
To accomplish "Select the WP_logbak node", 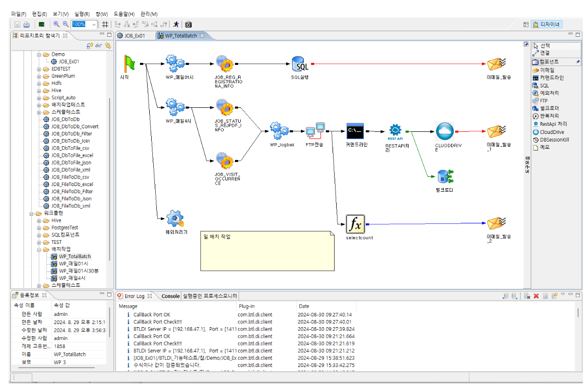I will point(279,131).
